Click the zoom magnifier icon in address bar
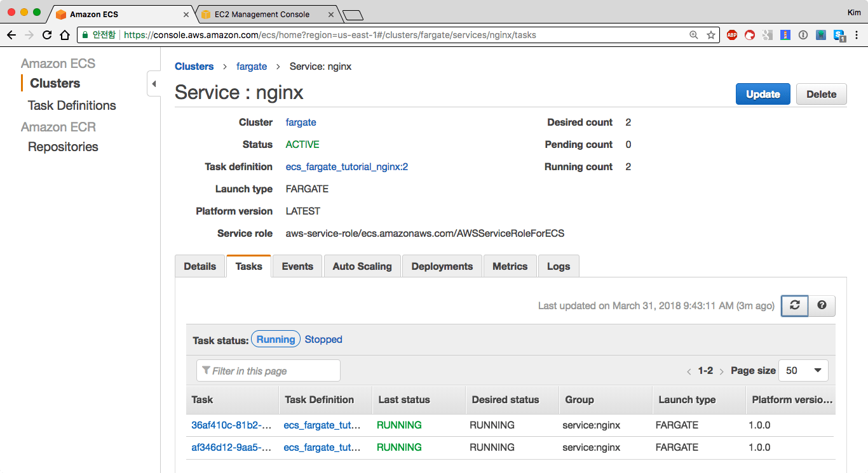868x473 pixels. click(x=694, y=35)
